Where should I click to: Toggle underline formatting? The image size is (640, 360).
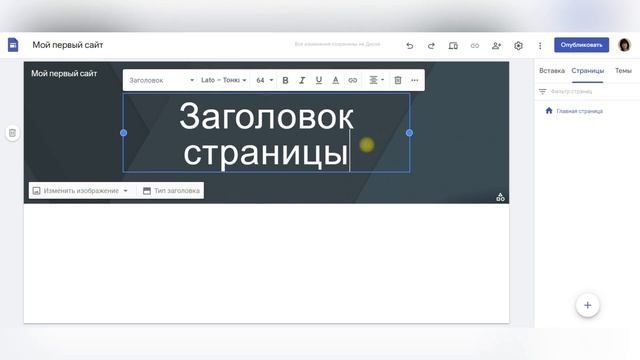coord(319,80)
